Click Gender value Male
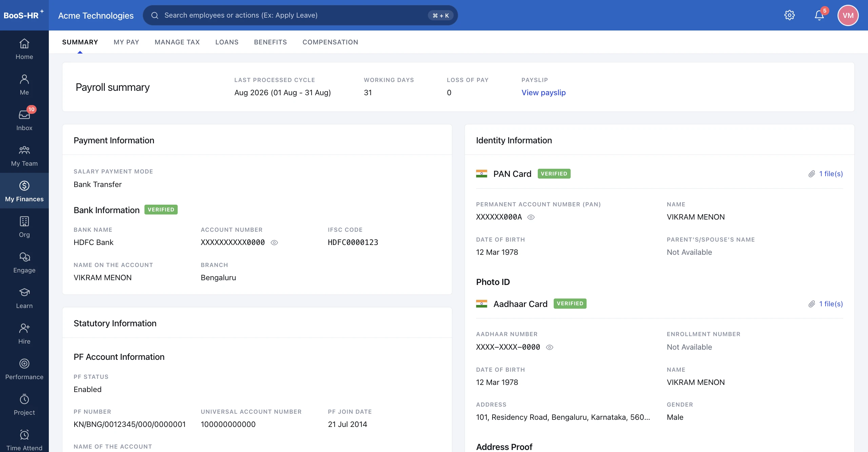The height and width of the screenshot is (452, 868). (x=675, y=417)
